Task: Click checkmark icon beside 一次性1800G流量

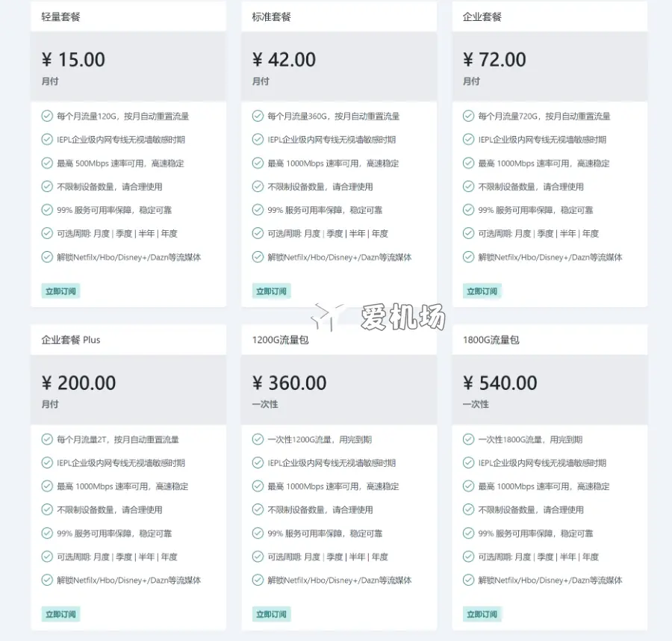Action: point(468,439)
